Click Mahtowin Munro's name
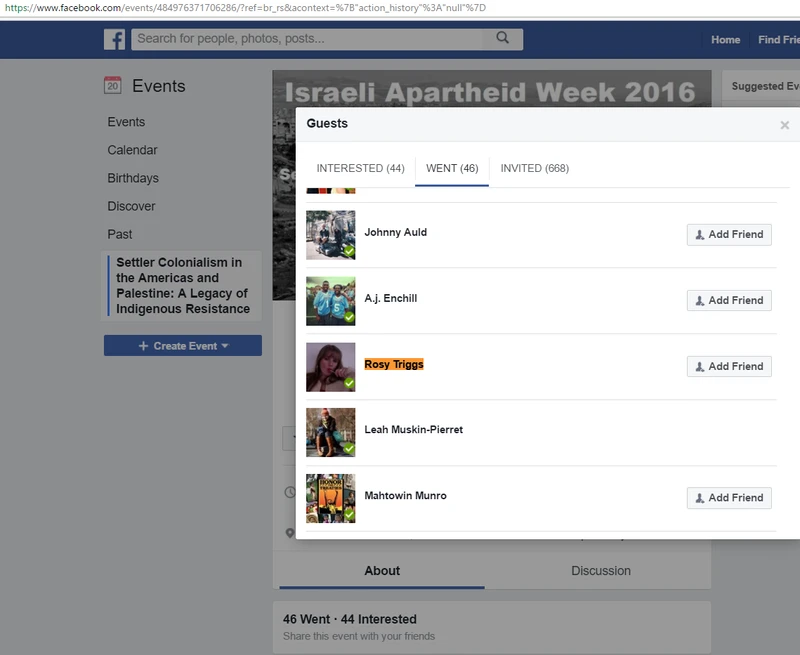The width and height of the screenshot is (800, 655). [x=405, y=495]
